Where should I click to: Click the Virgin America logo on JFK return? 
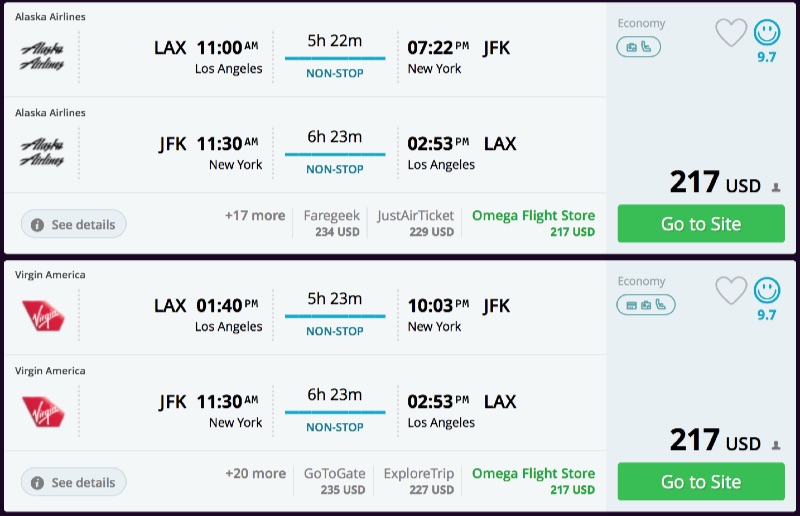tap(42, 411)
